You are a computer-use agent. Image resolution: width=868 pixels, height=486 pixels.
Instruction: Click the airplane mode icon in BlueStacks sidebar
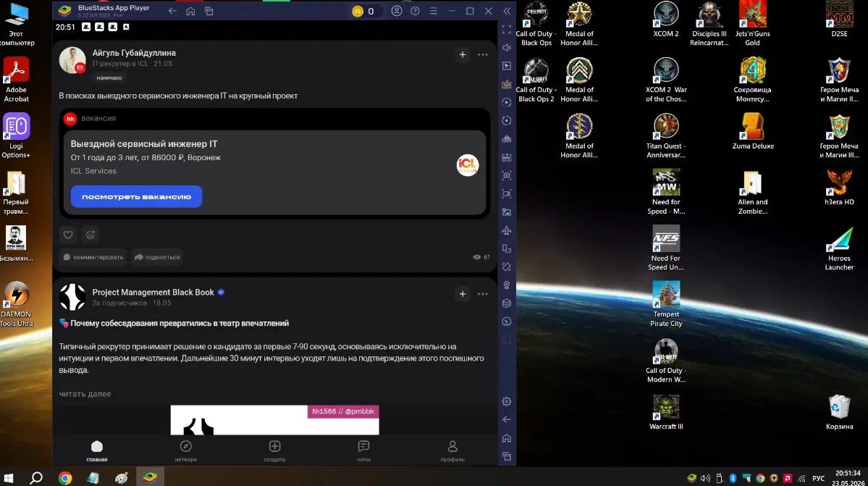[507, 230]
